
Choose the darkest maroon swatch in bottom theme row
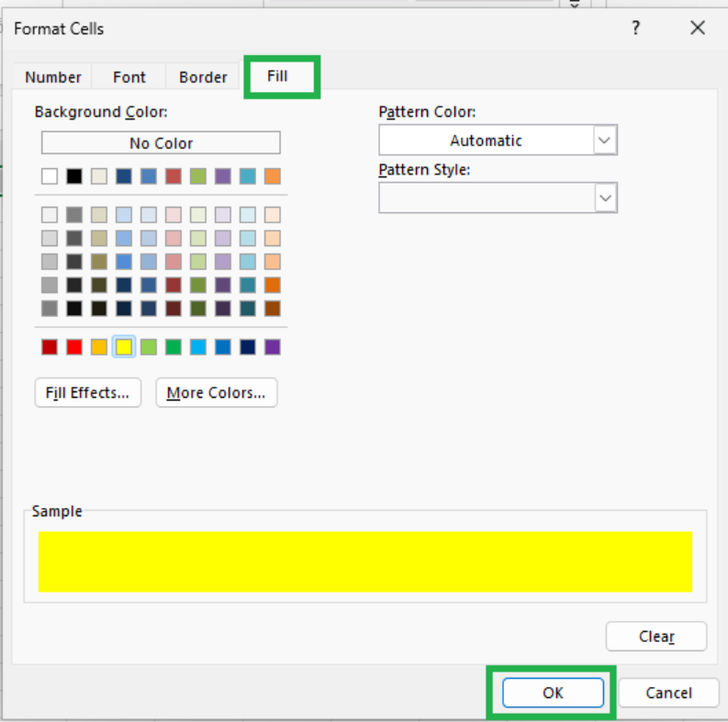point(174,309)
